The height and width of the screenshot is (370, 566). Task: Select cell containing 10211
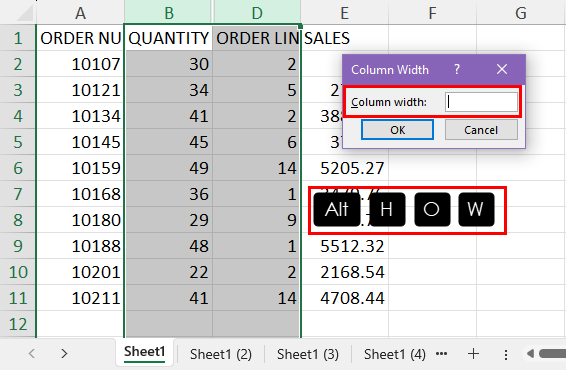tap(80, 298)
